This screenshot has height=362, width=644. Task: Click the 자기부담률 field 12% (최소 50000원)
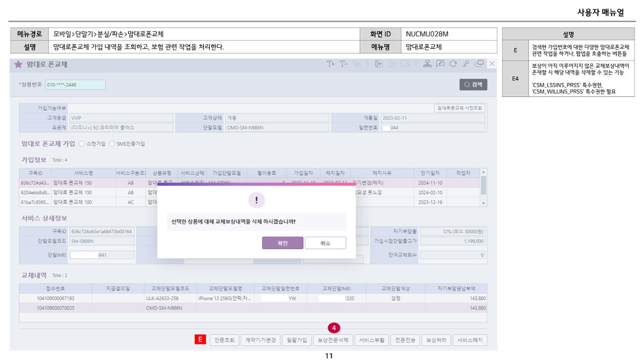(x=453, y=231)
